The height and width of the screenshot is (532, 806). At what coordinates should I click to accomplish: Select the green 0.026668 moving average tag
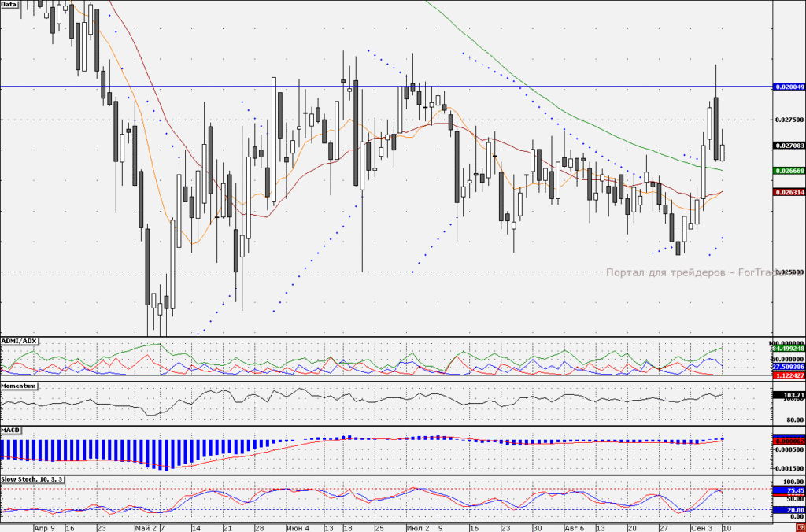click(x=789, y=171)
